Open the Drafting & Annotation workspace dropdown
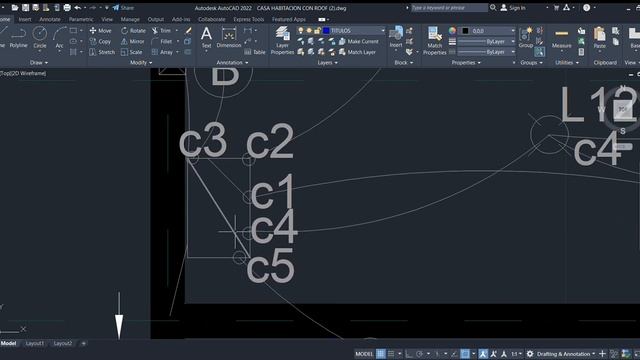The height and width of the screenshot is (360, 640). [x=566, y=354]
